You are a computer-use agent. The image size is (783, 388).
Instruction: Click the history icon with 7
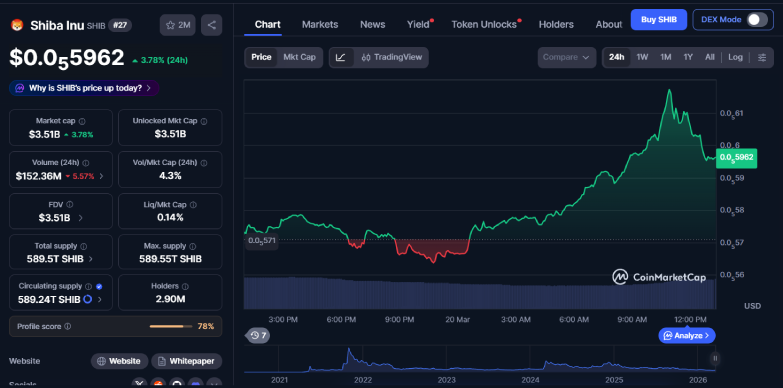click(x=258, y=336)
